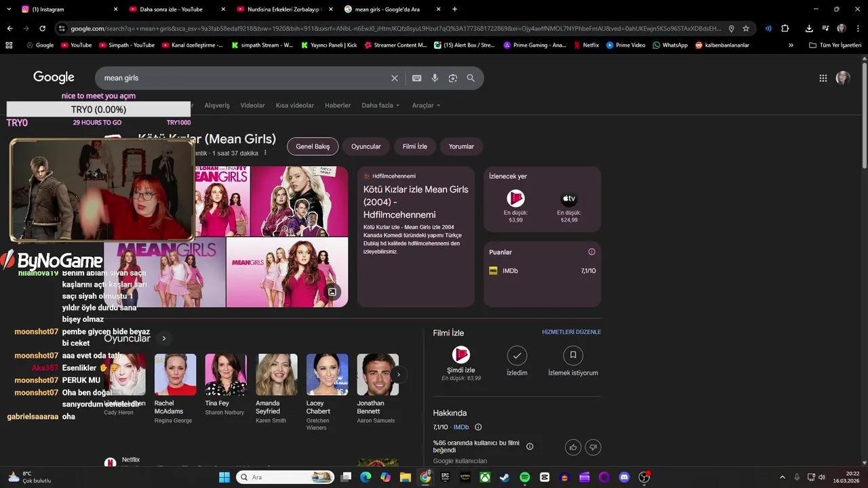868x488 pixels.
Task: Bookmark this page with the star icon
Action: pyautogui.click(x=746, y=28)
